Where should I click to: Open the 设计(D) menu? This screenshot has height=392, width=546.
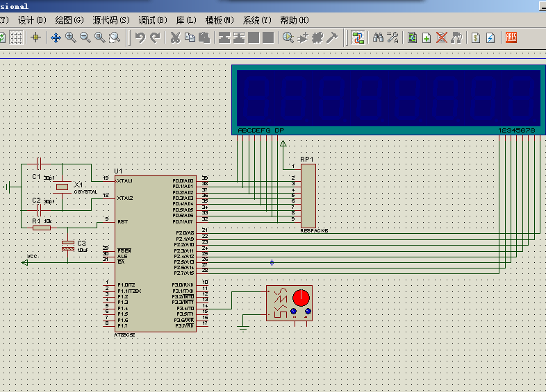click(32, 20)
